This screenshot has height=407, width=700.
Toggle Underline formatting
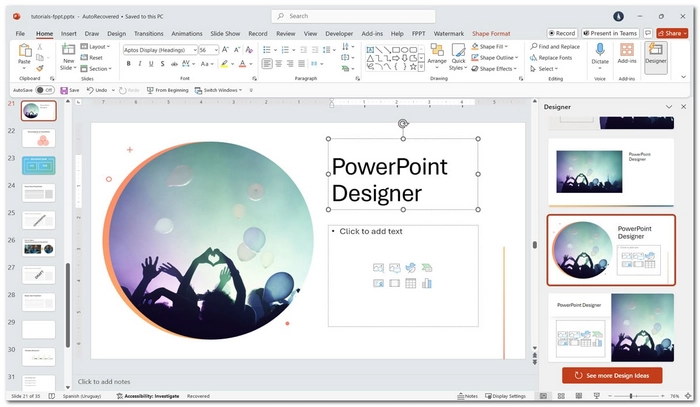(x=151, y=64)
